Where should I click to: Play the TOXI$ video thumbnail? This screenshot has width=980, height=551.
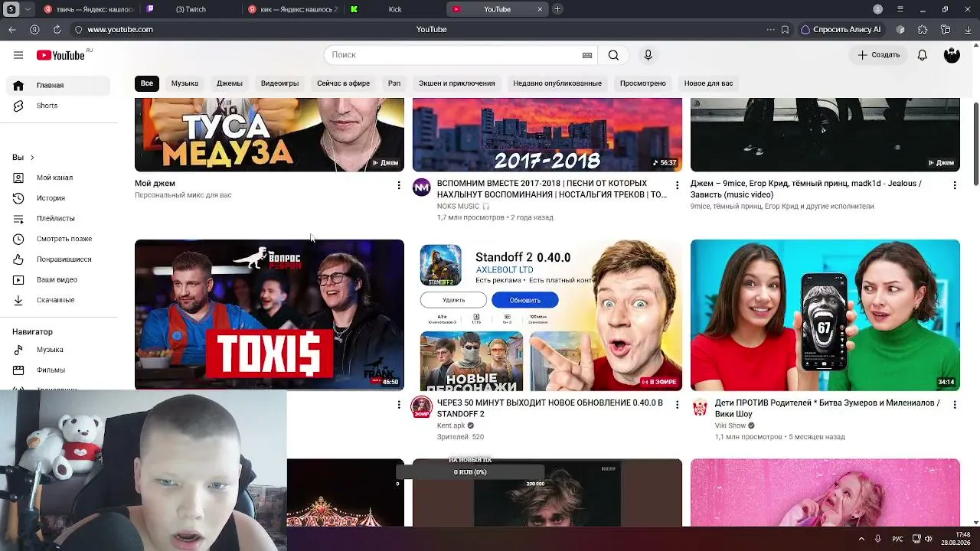pyautogui.click(x=269, y=315)
